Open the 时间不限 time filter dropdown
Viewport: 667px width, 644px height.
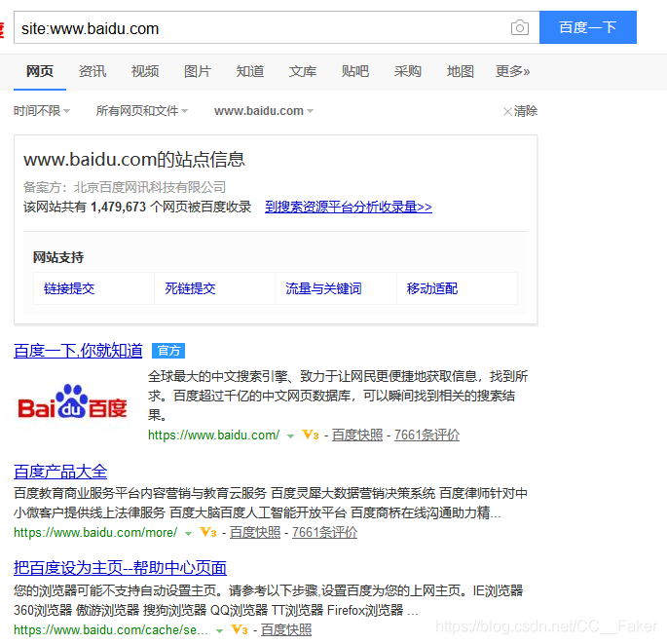42,111
